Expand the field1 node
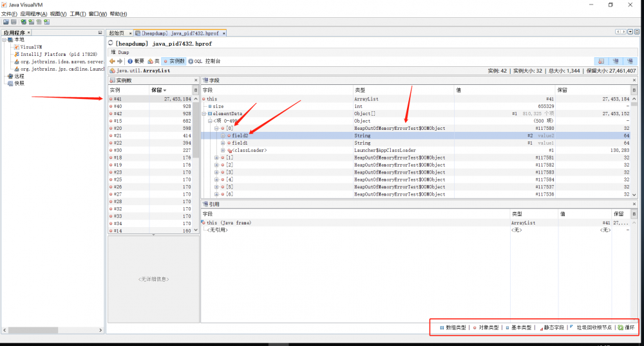 point(223,143)
